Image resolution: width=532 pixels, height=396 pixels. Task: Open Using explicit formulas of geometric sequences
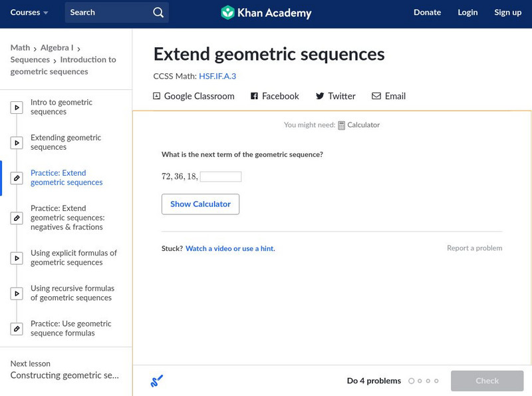73,258
